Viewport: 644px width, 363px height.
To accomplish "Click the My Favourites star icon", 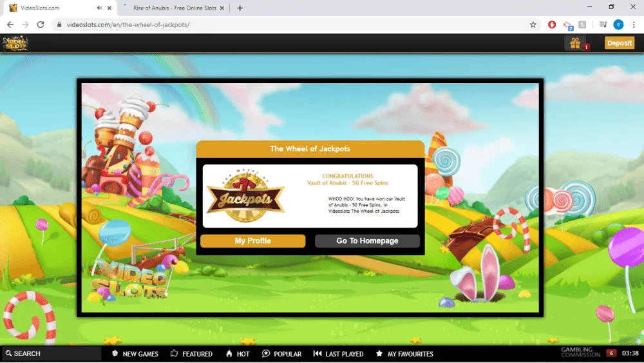I will [379, 353].
